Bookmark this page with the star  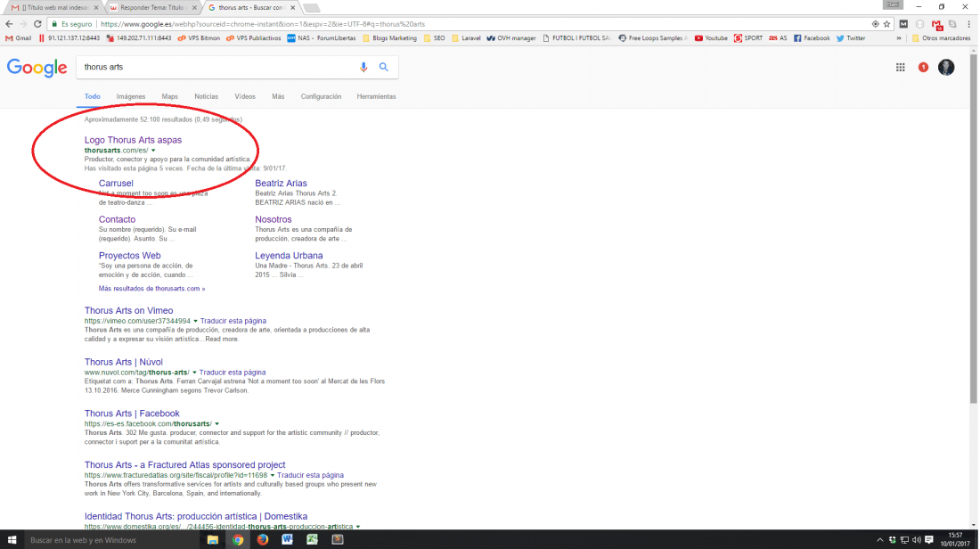coord(886,24)
